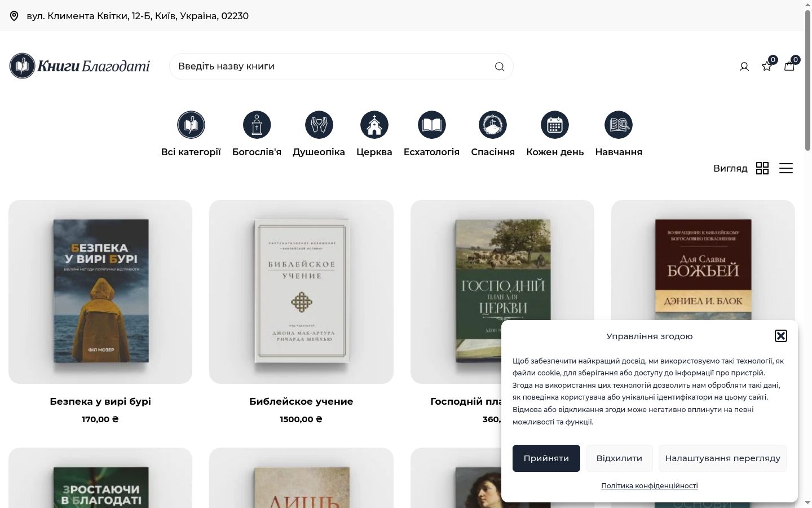Image resolution: width=812 pixels, height=508 pixels.
Task: Click the search magnifier icon
Action: point(500,67)
